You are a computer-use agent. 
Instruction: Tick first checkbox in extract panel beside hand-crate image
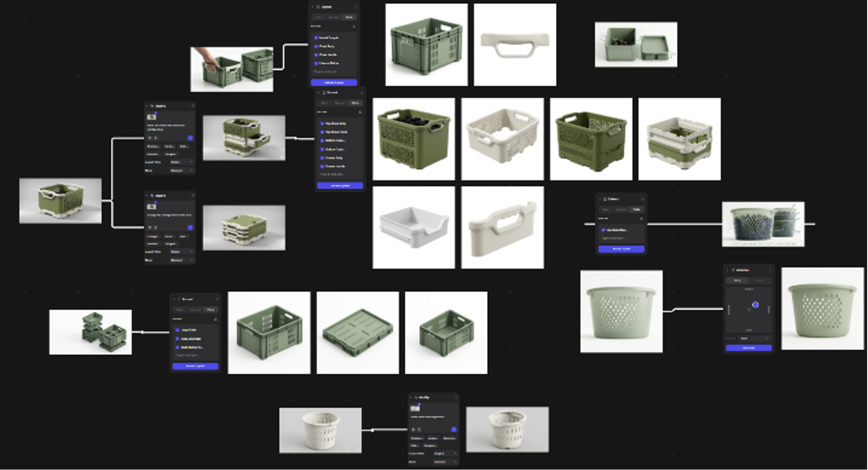316,38
